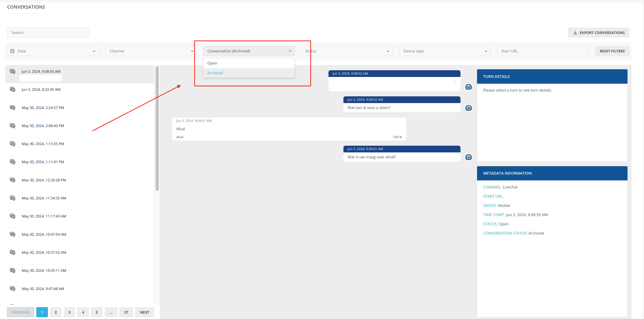Click the 'STATUS: Open' metadata entry
Image resolution: width=644 pixels, height=319 pixels.
[496, 224]
